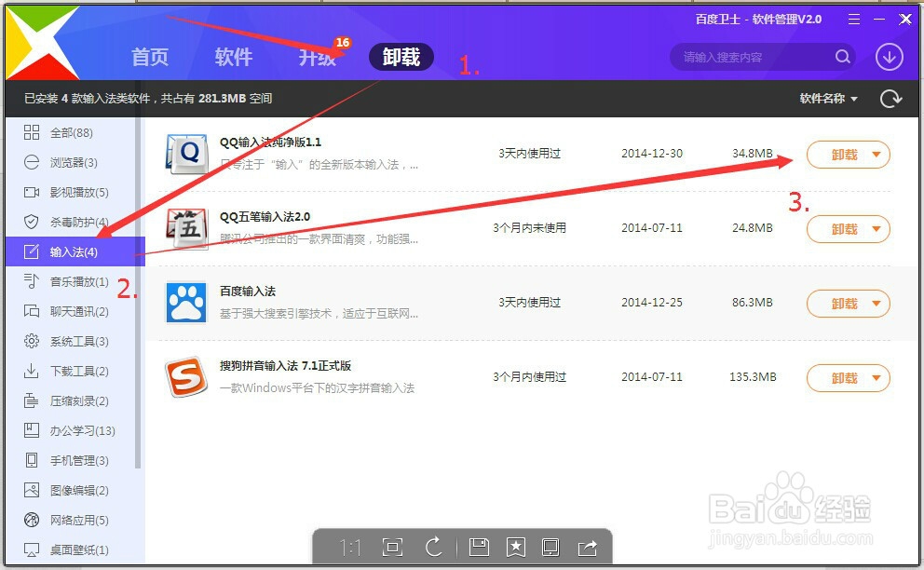924x570 pixels.
Task: Switch to the 升级 tab with badge 16
Action: tap(319, 57)
